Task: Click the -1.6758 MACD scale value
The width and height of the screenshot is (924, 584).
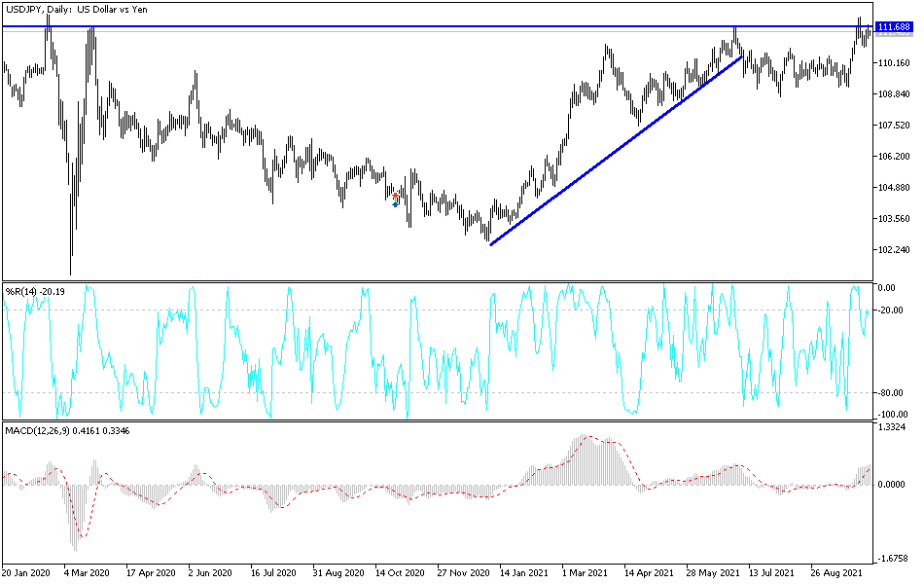Action: (891, 558)
